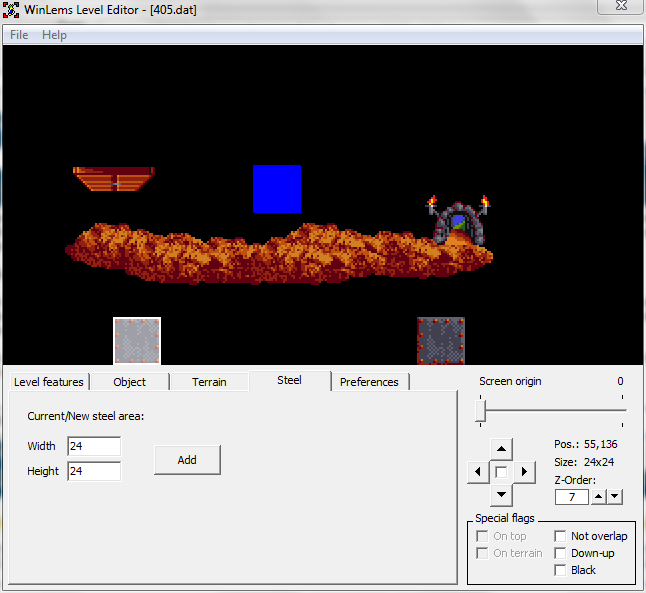Toggle the On top checkbox
Image resolution: width=646 pixels, height=593 pixels.
tap(482, 536)
